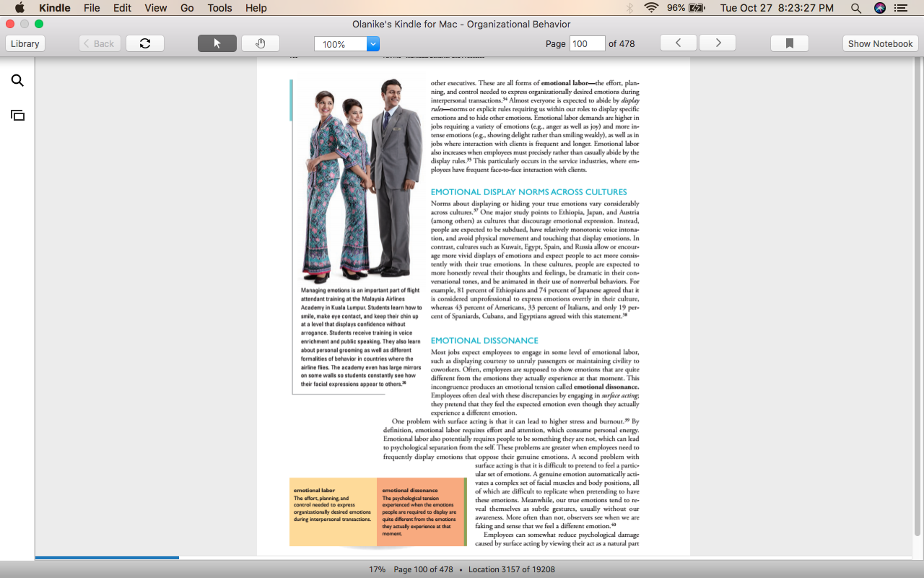This screenshot has width=924, height=578.
Task: Go to previous page arrow
Action: [679, 43]
